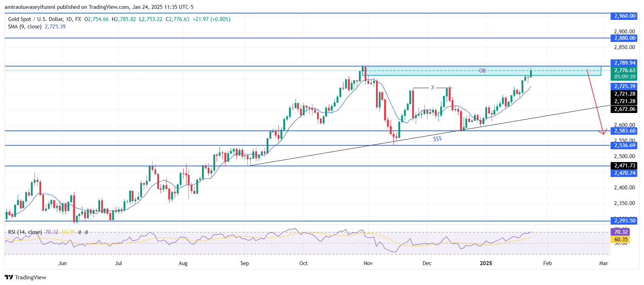Select the 2,293.50 support level label
Image resolution: width=644 pixels, height=285 pixels.
(x=624, y=221)
